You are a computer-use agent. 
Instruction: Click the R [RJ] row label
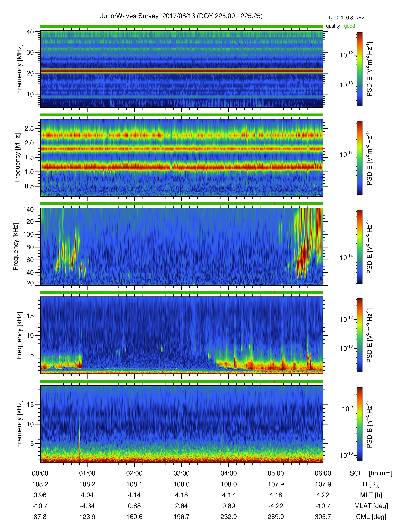pyautogui.click(x=371, y=484)
